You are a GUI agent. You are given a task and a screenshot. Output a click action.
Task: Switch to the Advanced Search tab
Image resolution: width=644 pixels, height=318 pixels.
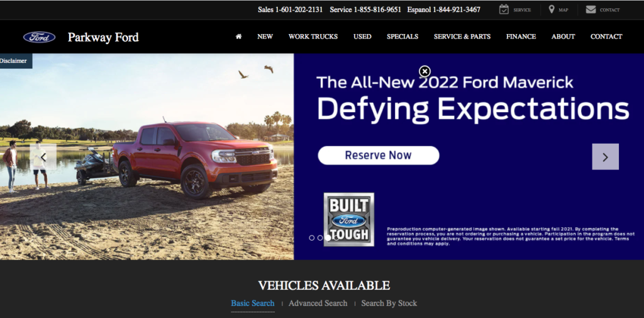click(318, 303)
